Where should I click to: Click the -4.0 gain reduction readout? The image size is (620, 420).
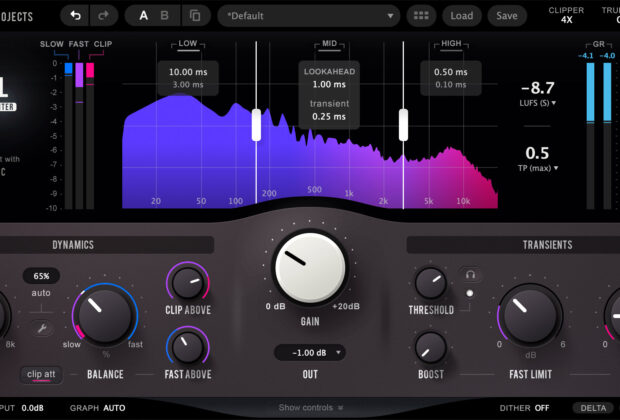pyautogui.click(x=607, y=56)
